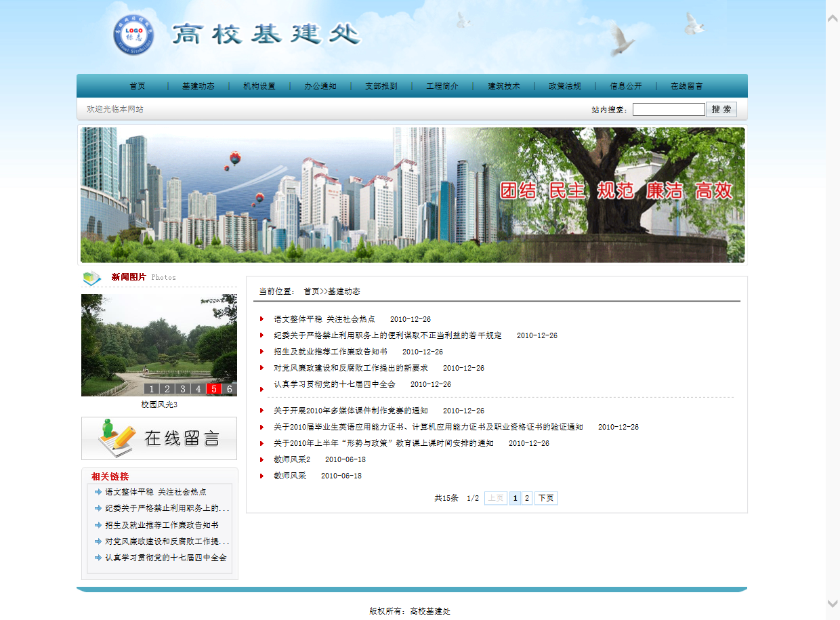Screen dimensions: 840x620
Task: Click the 版权所有：高校基建处 footer text
Action: [410, 611]
